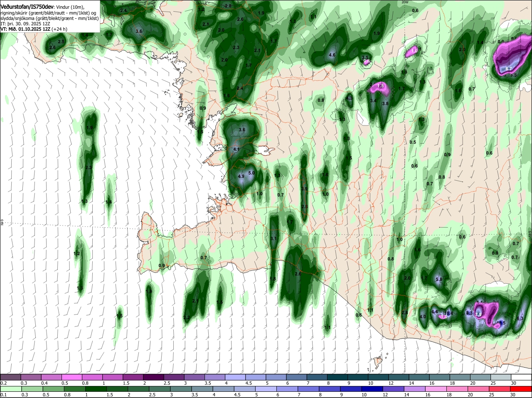Click the 4.6 precipitation value on the map
The height and width of the screenshot is (398, 532).
point(332,55)
